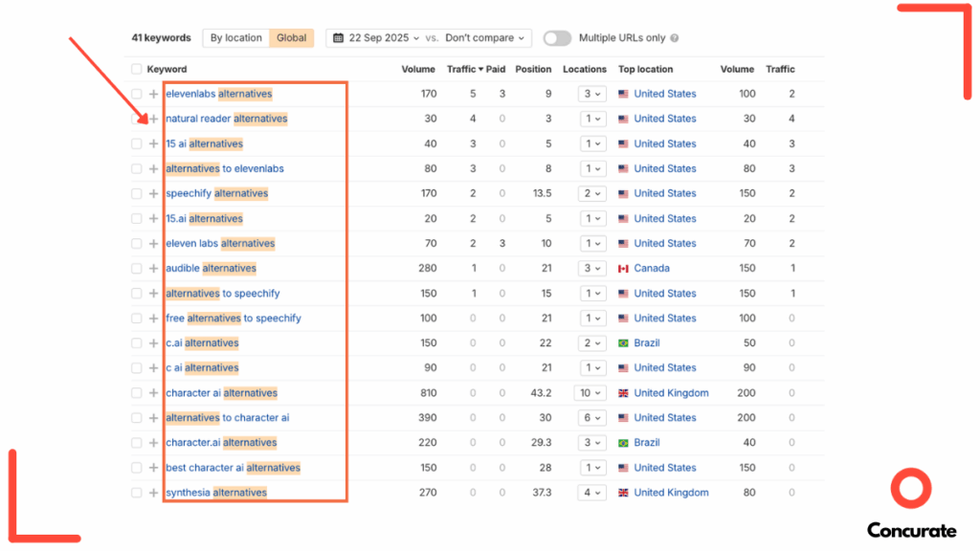
Task: Sort by the first Volume column header
Action: (x=418, y=69)
